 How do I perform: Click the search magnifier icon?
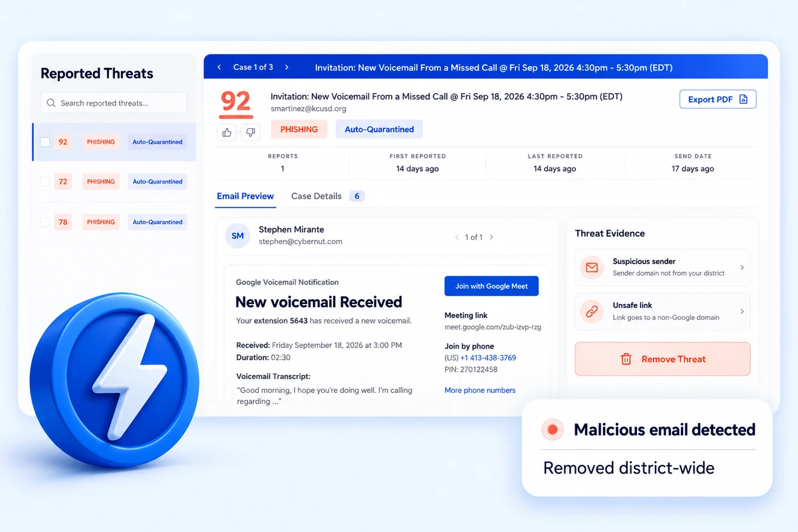coord(51,103)
